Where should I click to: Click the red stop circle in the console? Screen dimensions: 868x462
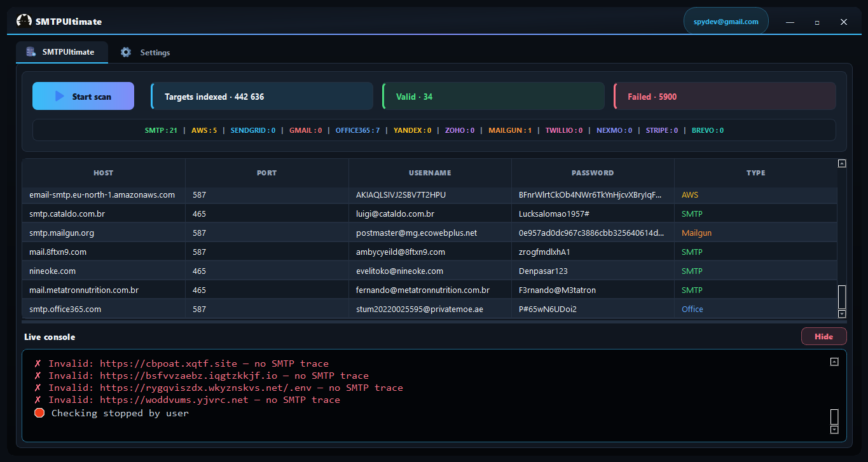pyautogui.click(x=39, y=413)
